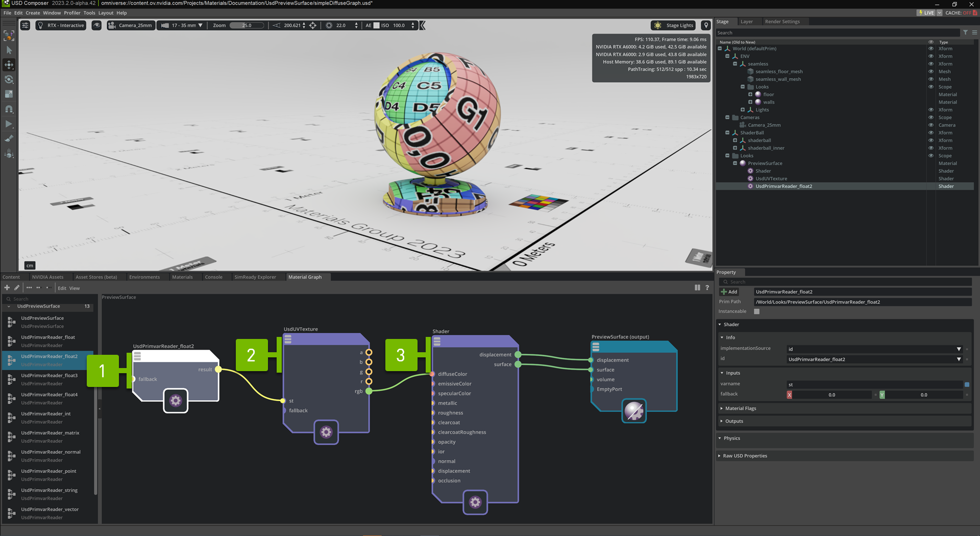Image resolution: width=980 pixels, height=536 pixels.
Task: Open the Camera_25mm camera selector
Action: (x=131, y=26)
